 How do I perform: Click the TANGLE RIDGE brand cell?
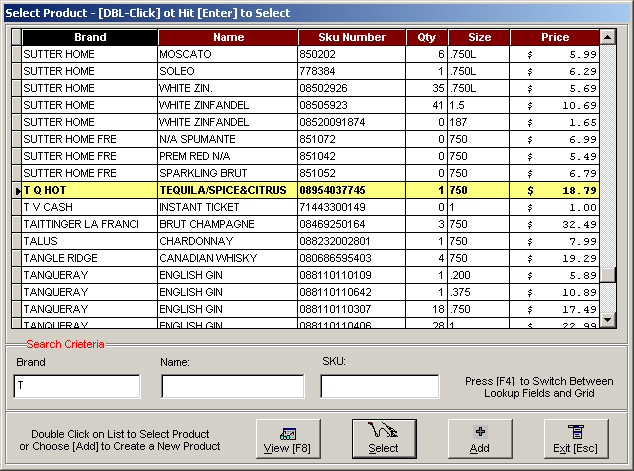(x=89, y=258)
